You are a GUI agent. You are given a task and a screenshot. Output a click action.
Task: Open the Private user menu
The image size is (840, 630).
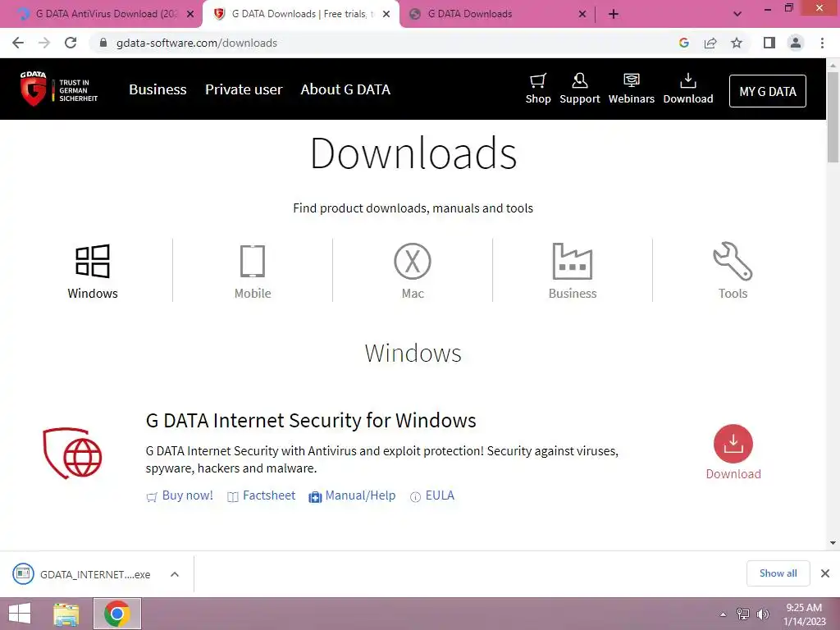tap(244, 89)
